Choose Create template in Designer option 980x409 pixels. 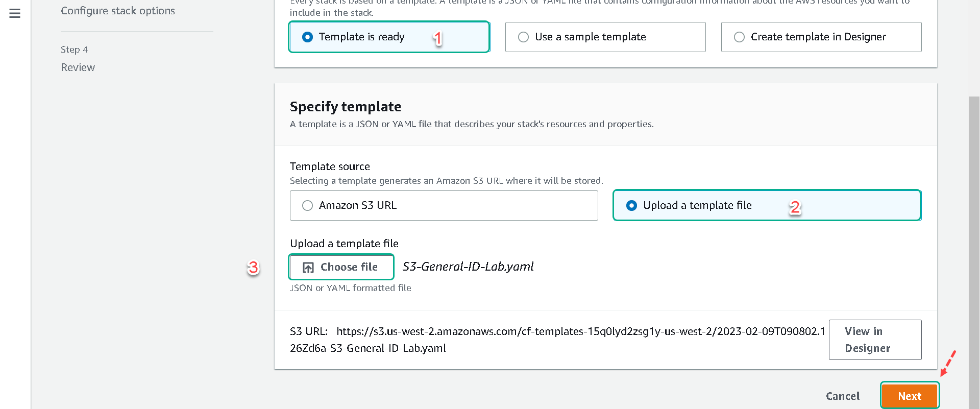821,37
